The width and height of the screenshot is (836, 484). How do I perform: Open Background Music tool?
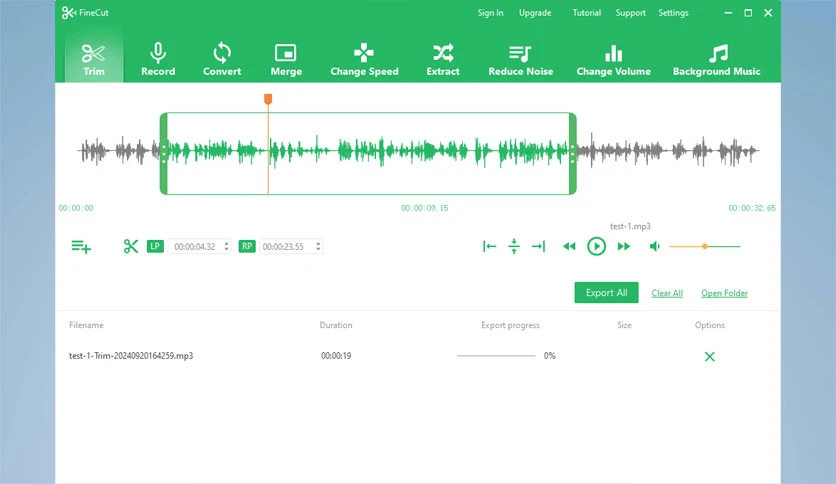tap(716, 59)
